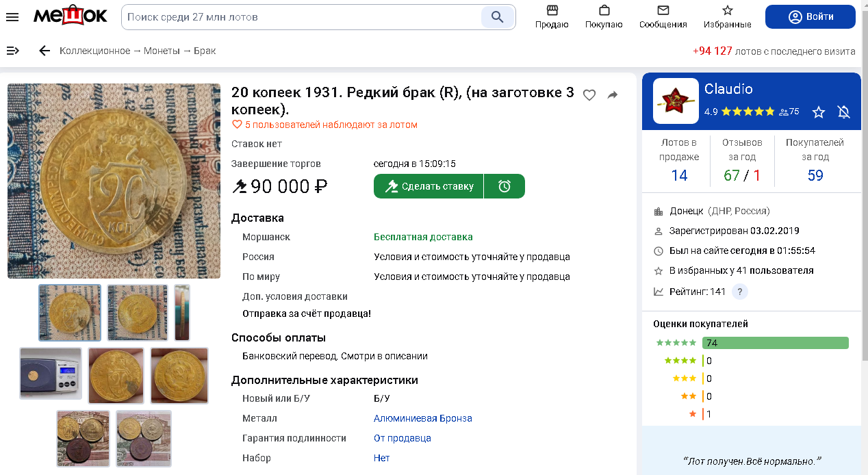Open the hamburger main menu
Image resolution: width=868 pixels, height=475 pixels.
[12, 17]
